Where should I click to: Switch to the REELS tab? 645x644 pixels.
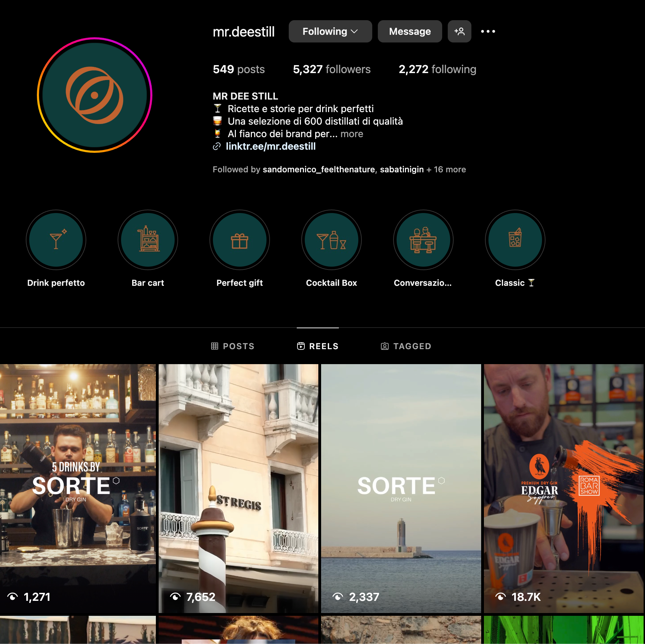tap(318, 346)
